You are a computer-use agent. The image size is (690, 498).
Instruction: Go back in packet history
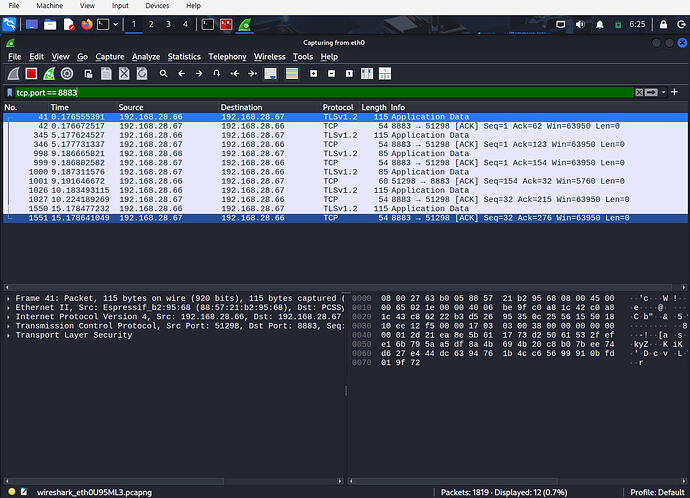click(181, 73)
